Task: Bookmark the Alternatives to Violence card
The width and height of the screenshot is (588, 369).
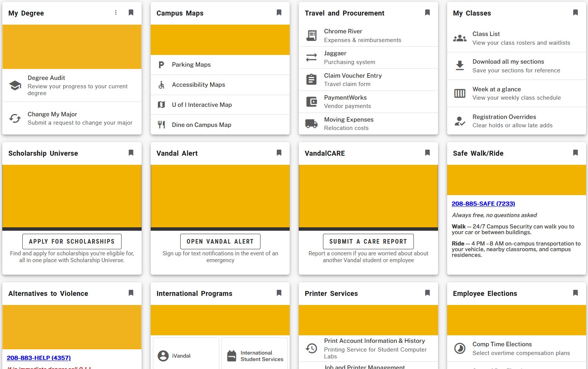Action: pyautogui.click(x=131, y=293)
